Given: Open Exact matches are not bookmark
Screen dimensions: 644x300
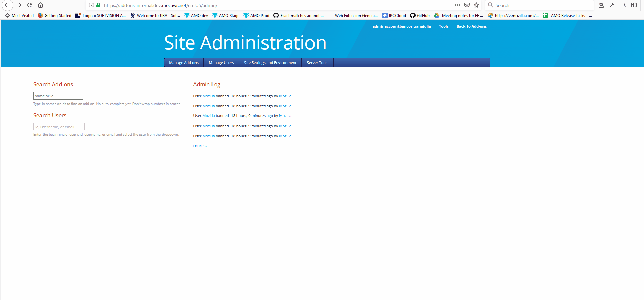Looking at the screenshot, I should click(x=299, y=15).
